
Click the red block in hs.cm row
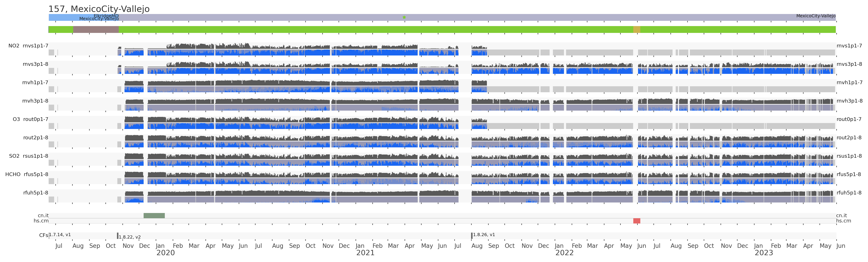pyautogui.click(x=636, y=221)
